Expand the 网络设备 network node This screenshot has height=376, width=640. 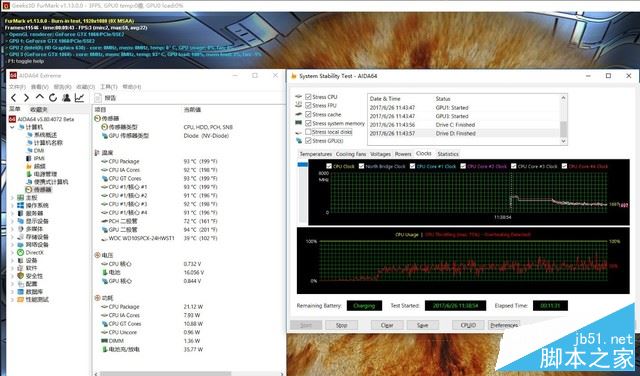[13, 245]
